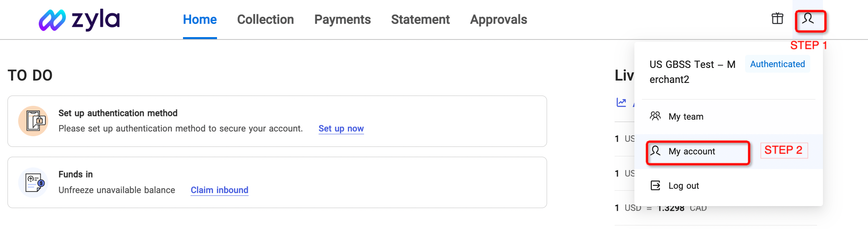Click the Zyla logo
Image resolution: width=868 pixels, height=229 pixels.
pyautogui.click(x=79, y=20)
